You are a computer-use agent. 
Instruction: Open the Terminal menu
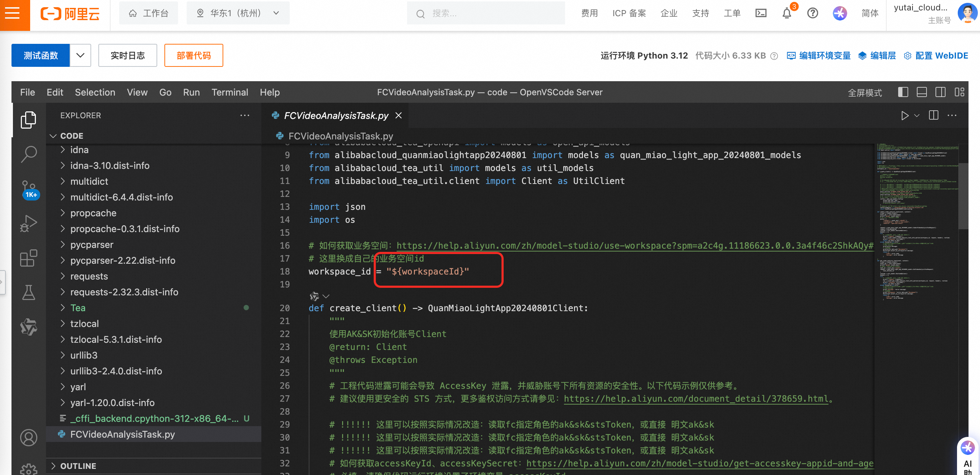pos(229,92)
